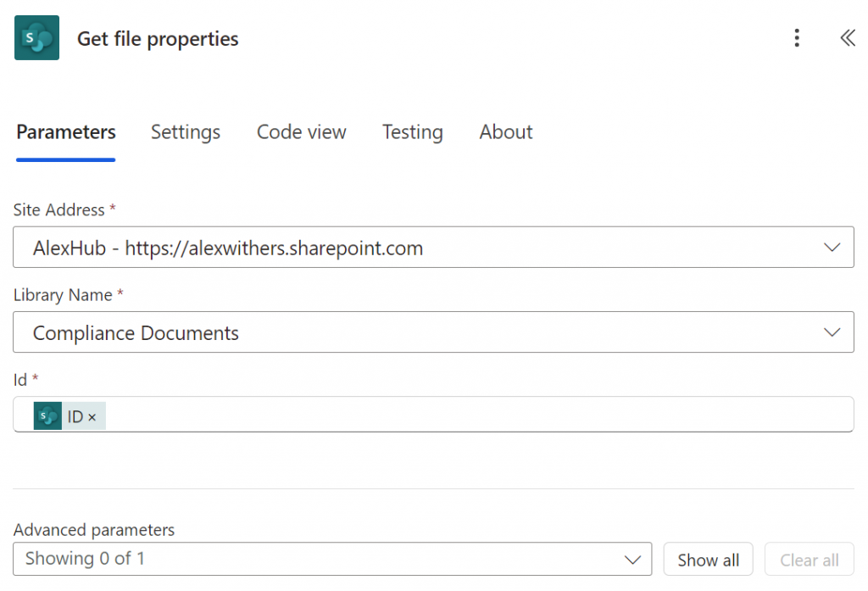This screenshot has width=868, height=591.
Task: Open the Settings tab
Action: (186, 132)
